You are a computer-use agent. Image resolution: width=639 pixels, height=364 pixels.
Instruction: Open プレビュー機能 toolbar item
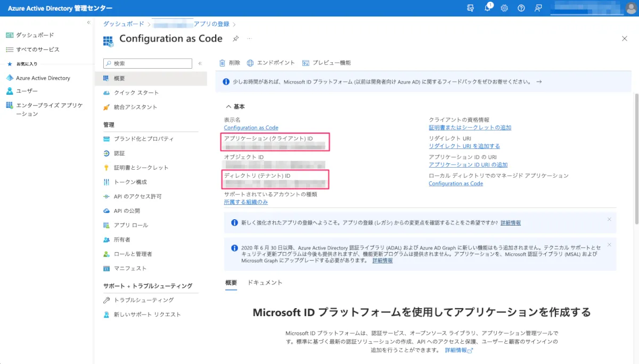[x=326, y=63]
